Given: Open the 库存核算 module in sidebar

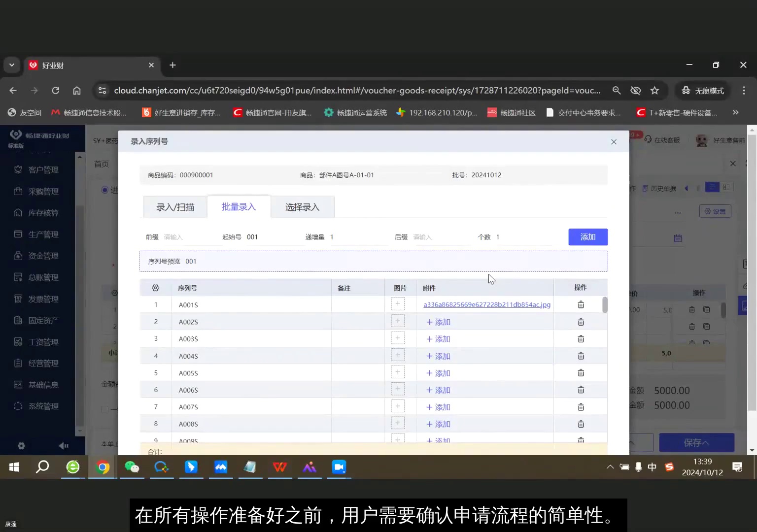Looking at the screenshot, I should [42, 212].
